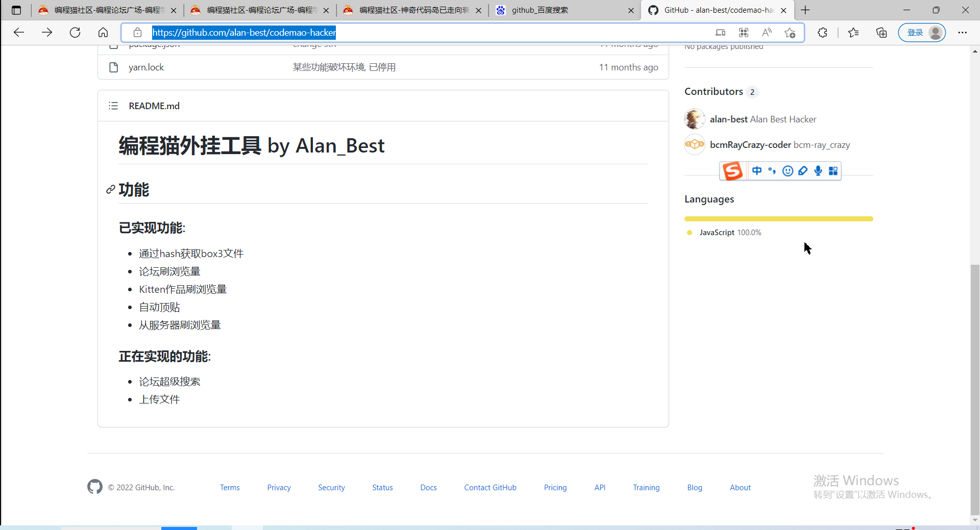Image resolution: width=980 pixels, height=530 pixels.
Task: Go forward to the next page
Action: (47, 33)
